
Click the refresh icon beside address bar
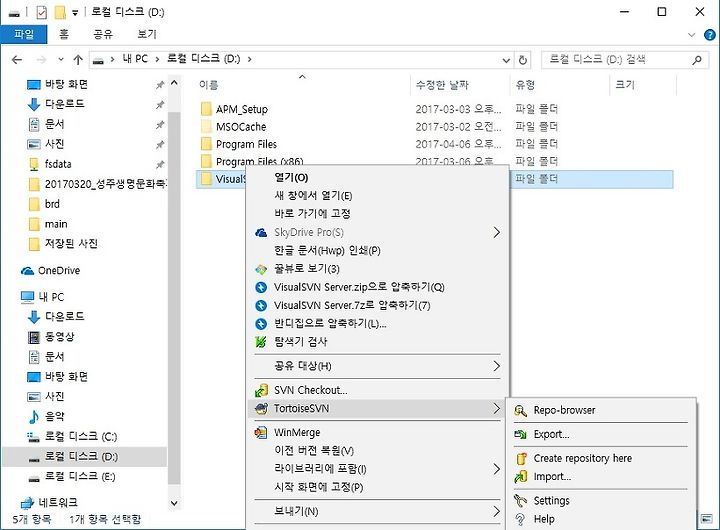pos(523,60)
